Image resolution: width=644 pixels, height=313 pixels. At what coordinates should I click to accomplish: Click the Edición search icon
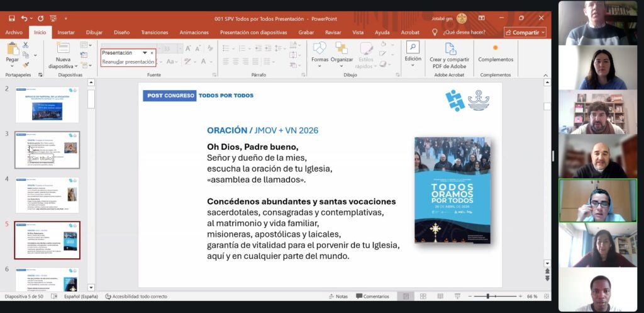coord(413,48)
